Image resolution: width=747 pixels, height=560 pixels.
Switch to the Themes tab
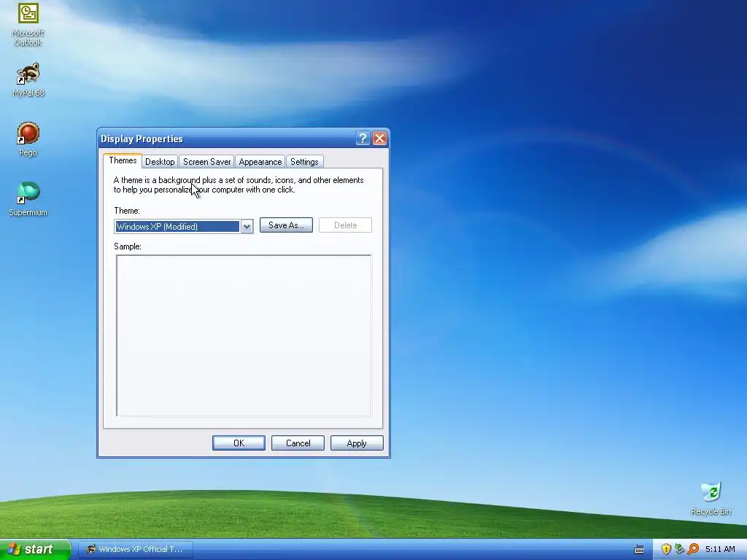(123, 160)
